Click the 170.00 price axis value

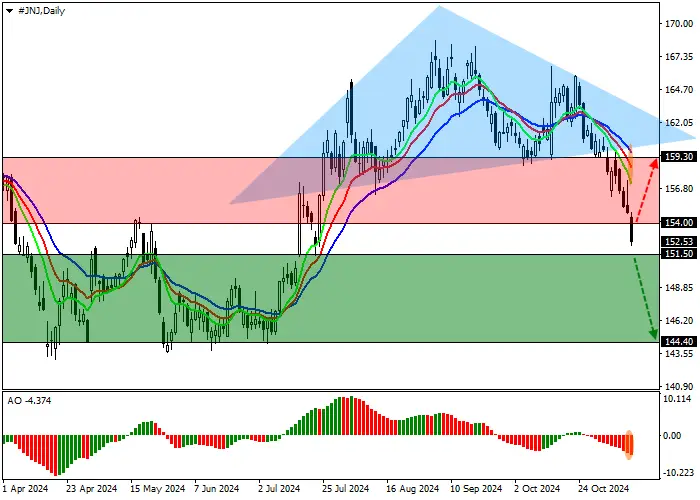tap(679, 24)
